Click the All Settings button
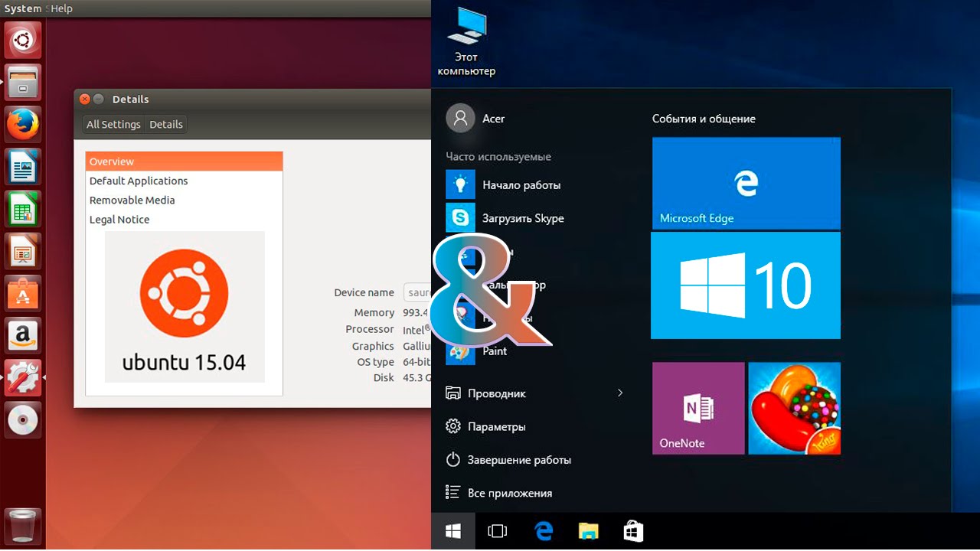This screenshot has width=980, height=551. [x=113, y=124]
